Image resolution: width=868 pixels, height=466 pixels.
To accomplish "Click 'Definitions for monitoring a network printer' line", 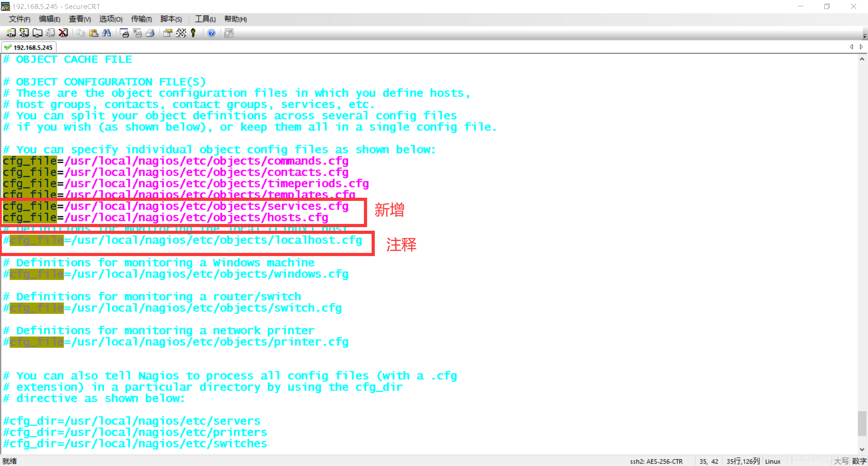I will coord(159,331).
